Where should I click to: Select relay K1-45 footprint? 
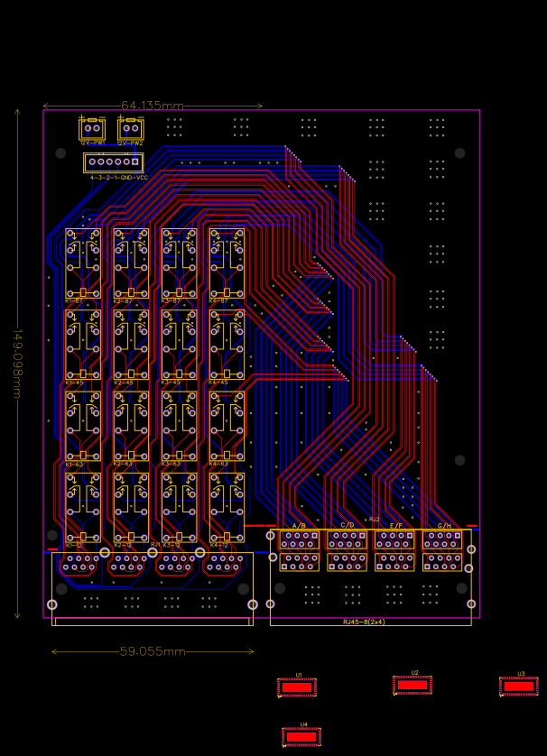pos(83,345)
